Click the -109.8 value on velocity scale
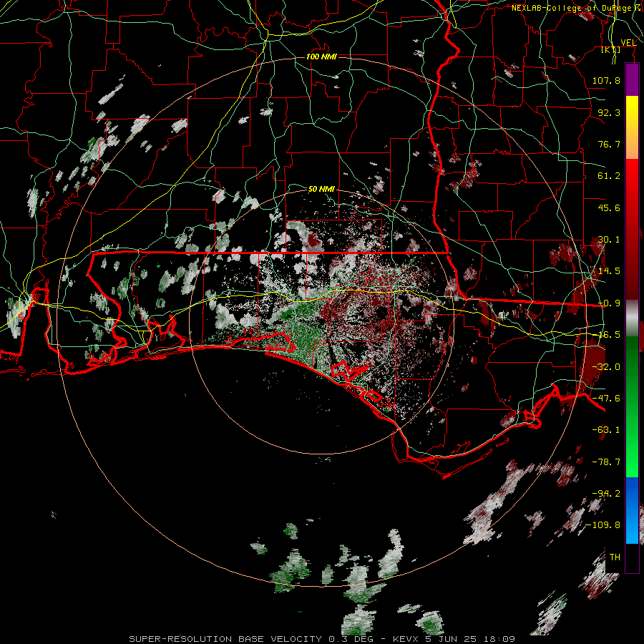 click(603, 525)
